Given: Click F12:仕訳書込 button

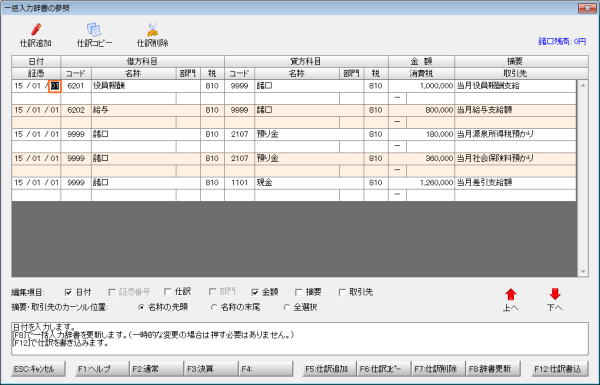Looking at the screenshot, I should coord(558,369).
